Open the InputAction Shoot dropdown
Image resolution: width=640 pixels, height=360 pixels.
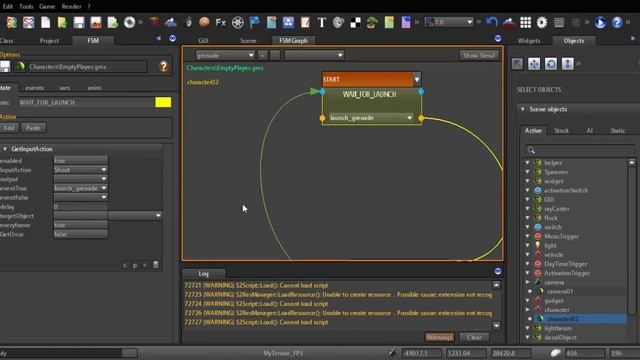pyautogui.click(x=80, y=170)
